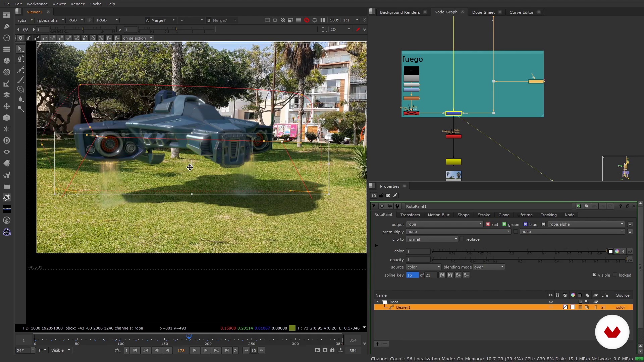Viewport: 644px width, 362px height.
Task: Pause the viewer updating
Action: tap(323, 20)
